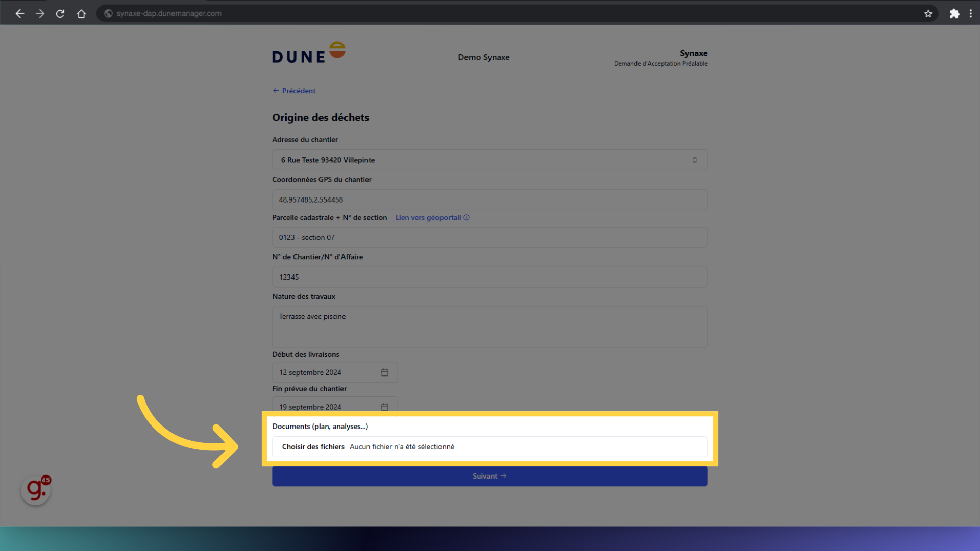
Task: Click the DUNE logo
Action: [x=308, y=52]
